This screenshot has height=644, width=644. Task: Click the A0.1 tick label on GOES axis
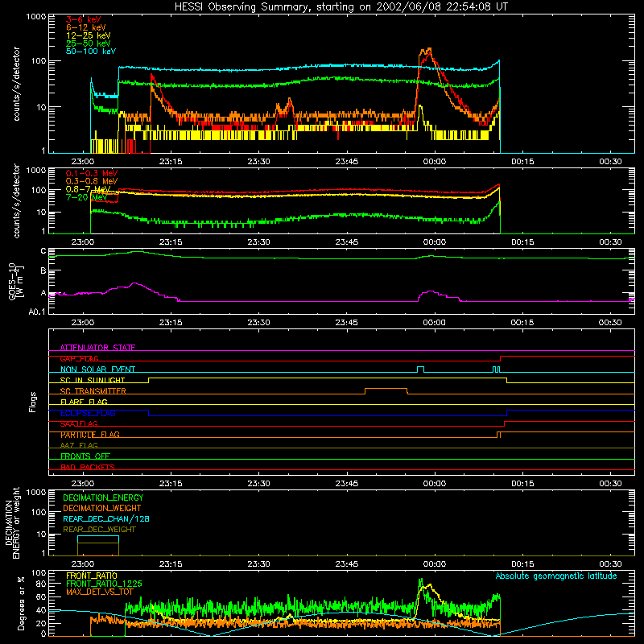[x=37, y=312]
